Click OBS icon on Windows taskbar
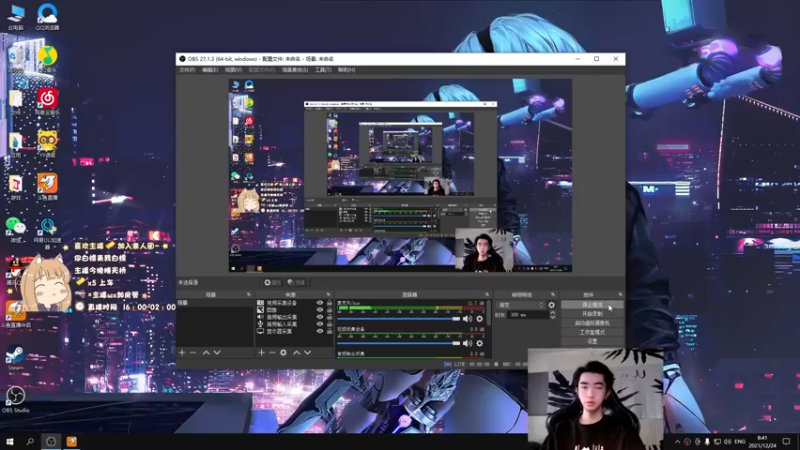Image resolution: width=800 pixels, height=450 pixels. click(51, 441)
